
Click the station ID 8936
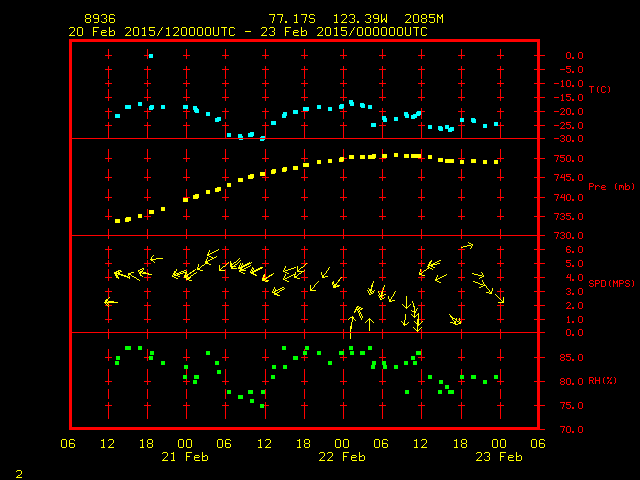click(100, 19)
